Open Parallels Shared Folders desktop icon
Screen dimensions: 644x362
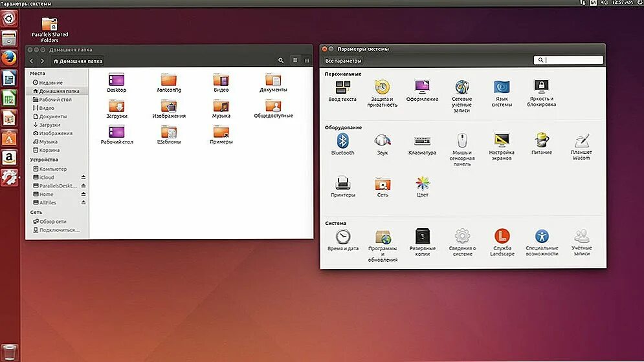tap(50, 30)
